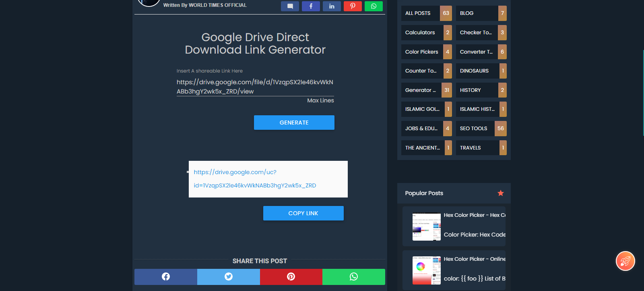Share on Facebook using the top icon row
The width and height of the screenshot is (644, 291).
tap(311, 6)
